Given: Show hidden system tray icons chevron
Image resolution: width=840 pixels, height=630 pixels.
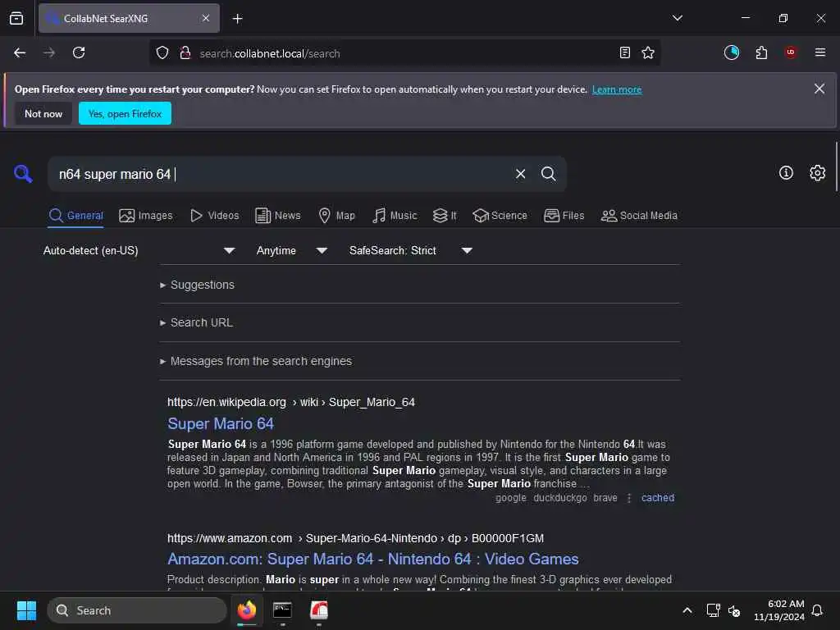Looking at the screenshot, I should (x=687, y=610).
